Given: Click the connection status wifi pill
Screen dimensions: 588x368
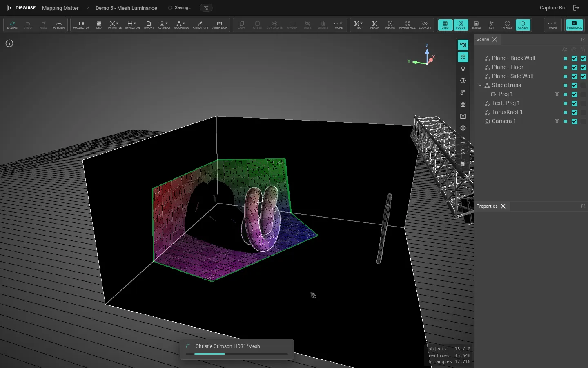Looking at the screenshot, I should [x=206, y=8].
